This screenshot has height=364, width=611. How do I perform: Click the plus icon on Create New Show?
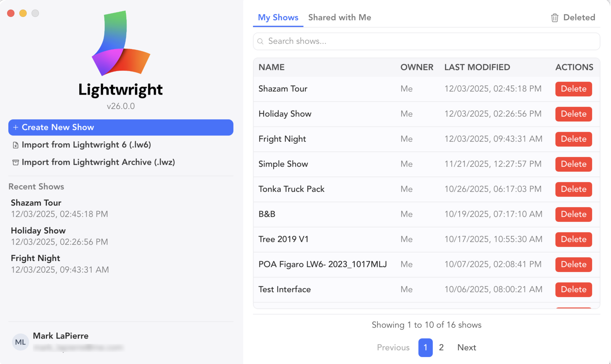(16, 127)
